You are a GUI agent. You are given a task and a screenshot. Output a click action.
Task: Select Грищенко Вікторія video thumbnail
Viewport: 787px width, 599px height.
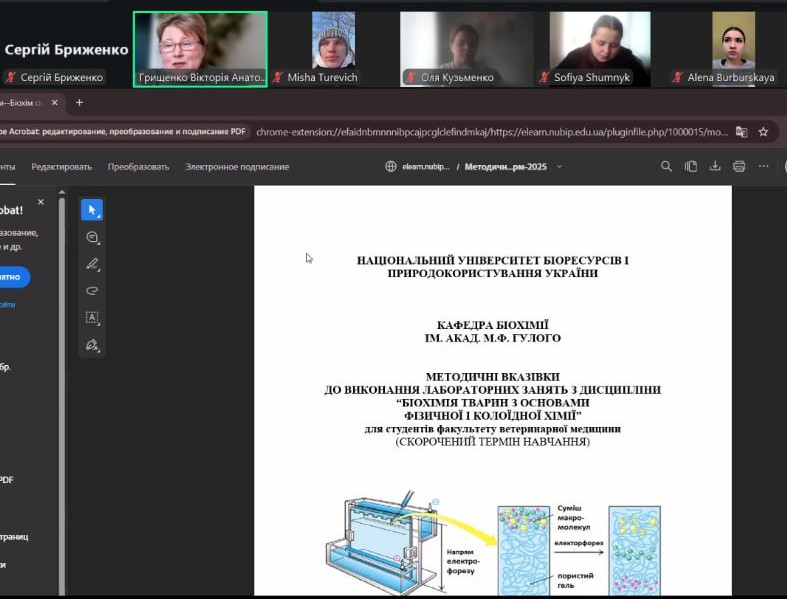pyautogui.click(x=200, y=49)
